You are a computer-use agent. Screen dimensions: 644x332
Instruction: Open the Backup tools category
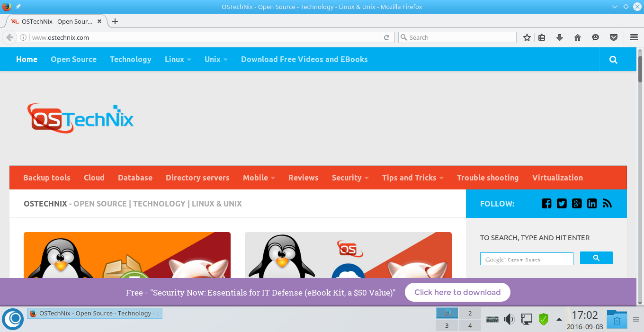pos(47,178)
